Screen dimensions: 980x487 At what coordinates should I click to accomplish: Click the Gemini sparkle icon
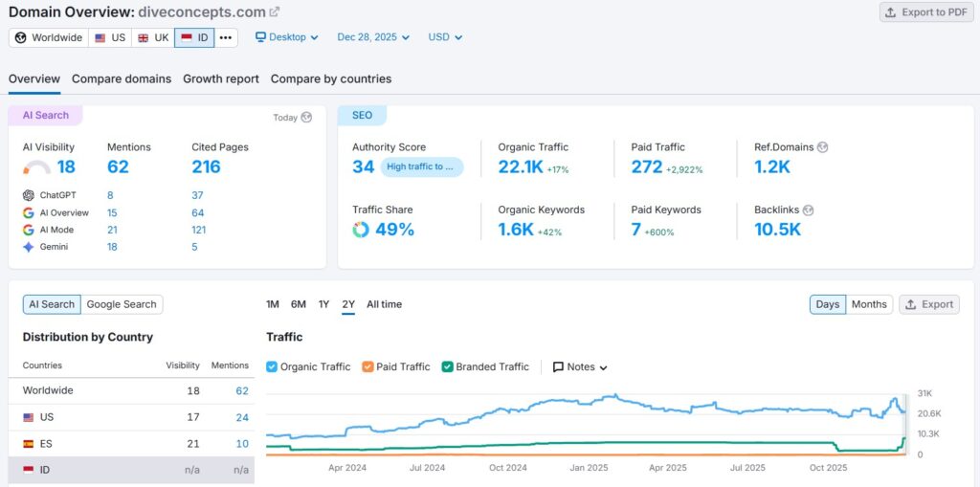pyautogui.click(x=29, y=247)
